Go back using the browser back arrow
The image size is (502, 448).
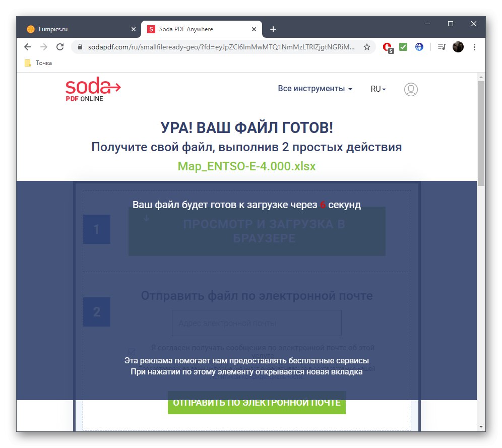[x=28, y=47]
